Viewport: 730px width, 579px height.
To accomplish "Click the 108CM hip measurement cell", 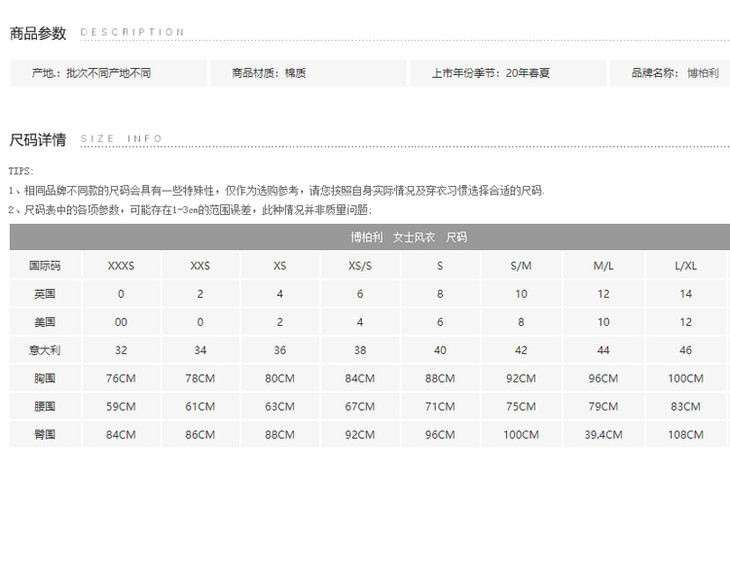I will point(686,434).
